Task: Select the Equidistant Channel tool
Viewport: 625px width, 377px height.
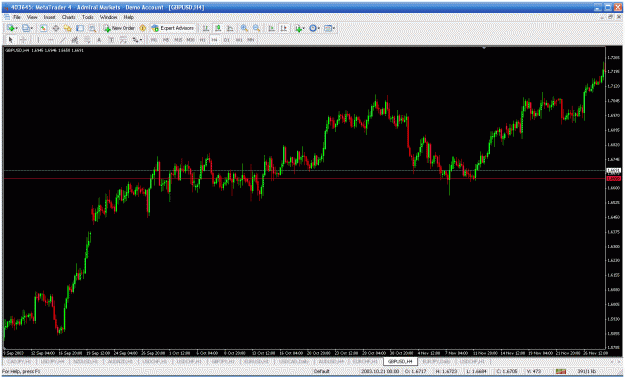Action: (x=75, y=40)
